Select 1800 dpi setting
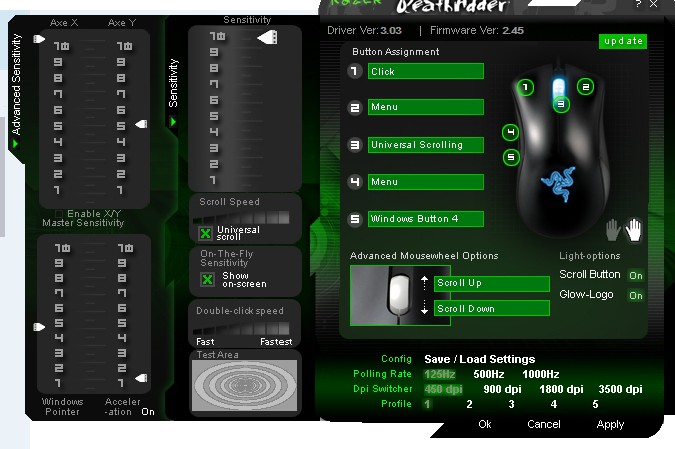 (561, 389)
